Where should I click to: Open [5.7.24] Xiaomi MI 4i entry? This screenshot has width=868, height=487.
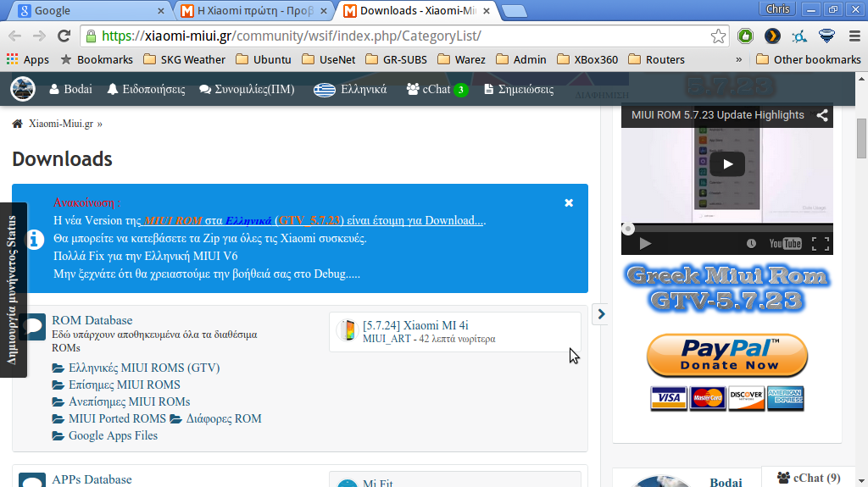pyautogui.click(x=415, y=325)
